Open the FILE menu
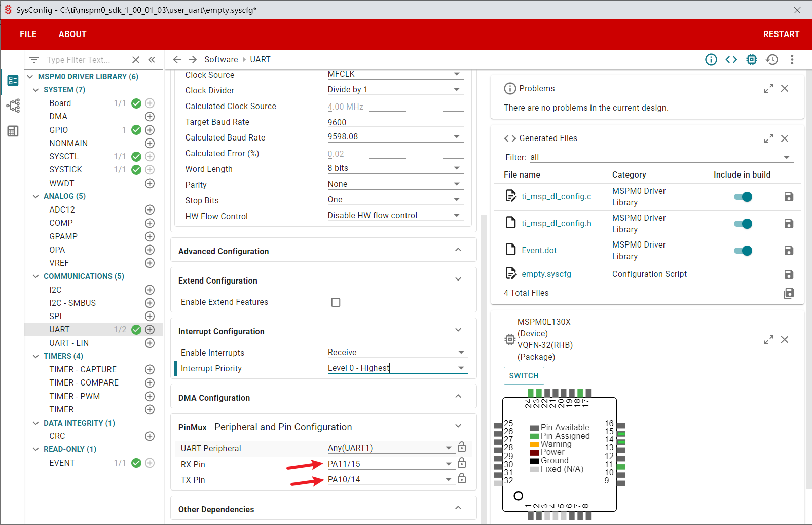The width and height of the screenshot is (812, 525). [28, 34]
